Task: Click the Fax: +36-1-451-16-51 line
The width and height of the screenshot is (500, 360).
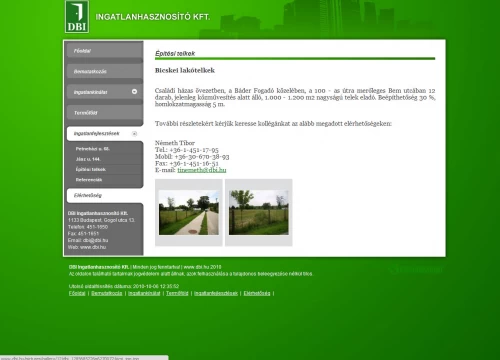Action: (x=187, y=163)
